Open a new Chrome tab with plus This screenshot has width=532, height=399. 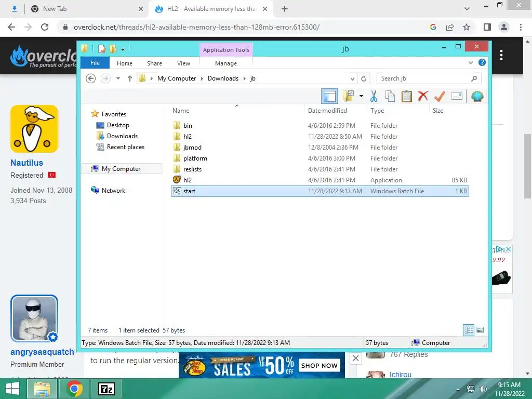(285, 9)
